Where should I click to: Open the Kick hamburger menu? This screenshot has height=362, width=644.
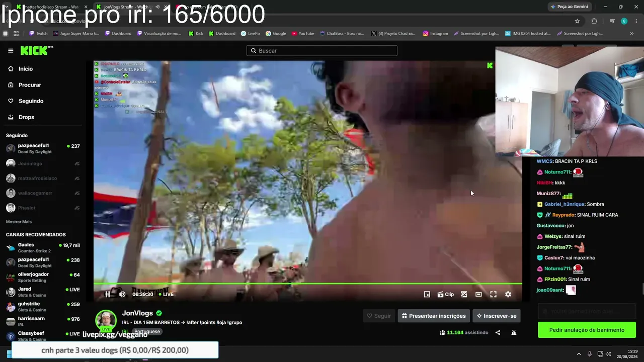click(11, 51)
